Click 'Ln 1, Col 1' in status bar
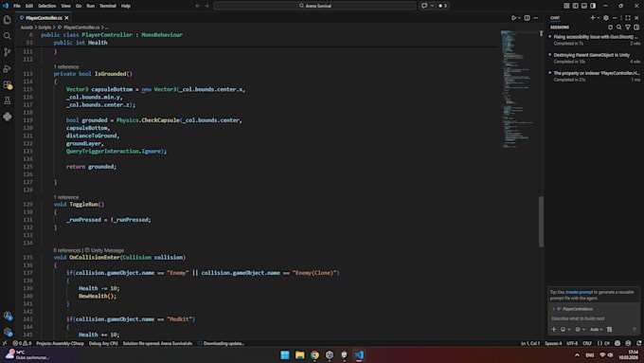 tap(530, 343)
